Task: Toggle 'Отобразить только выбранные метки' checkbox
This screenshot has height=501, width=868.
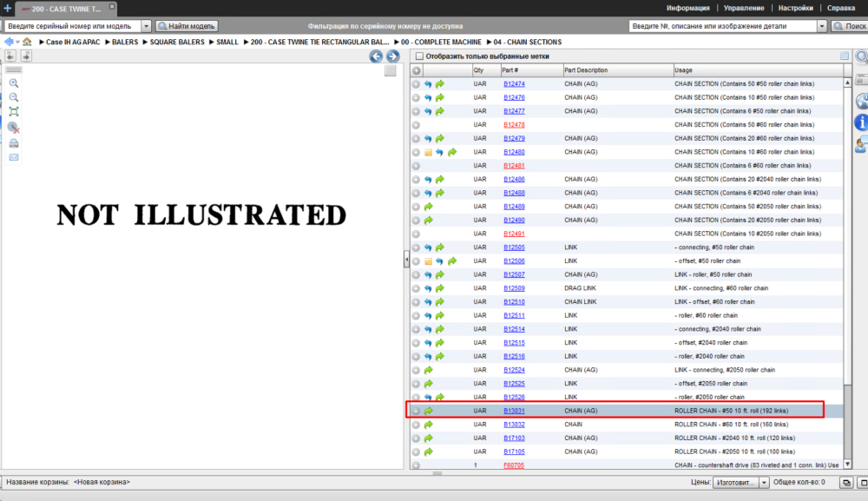Action: coord(419,56)
